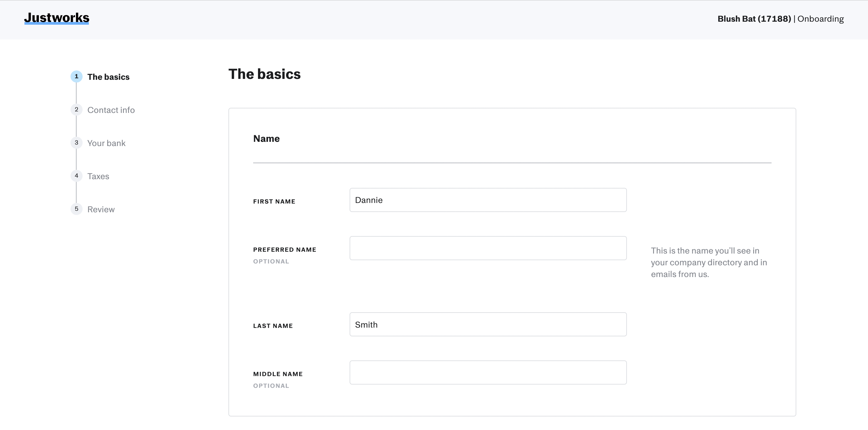The width and height of the screenshot is (868, 430).
Task: Click the step 1 circle icon
Action: point(77,76)
